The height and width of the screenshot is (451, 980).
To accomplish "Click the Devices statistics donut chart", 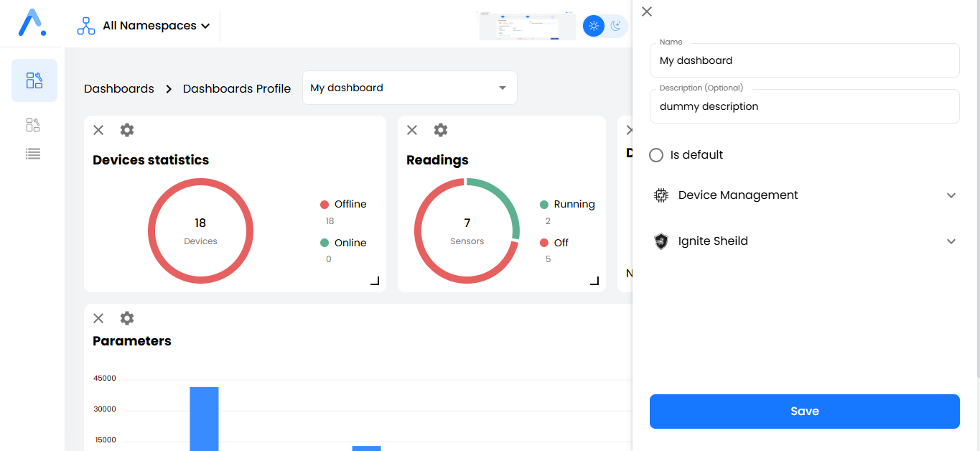I will 200,231.
